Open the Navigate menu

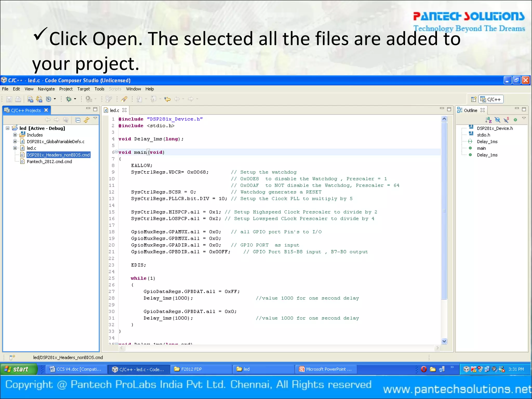46,89
